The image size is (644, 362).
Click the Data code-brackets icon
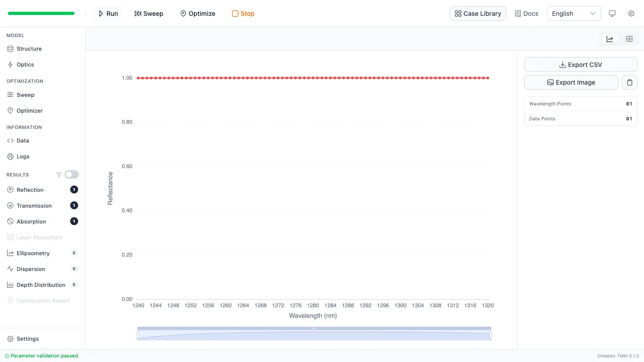[x=10, y=141]
